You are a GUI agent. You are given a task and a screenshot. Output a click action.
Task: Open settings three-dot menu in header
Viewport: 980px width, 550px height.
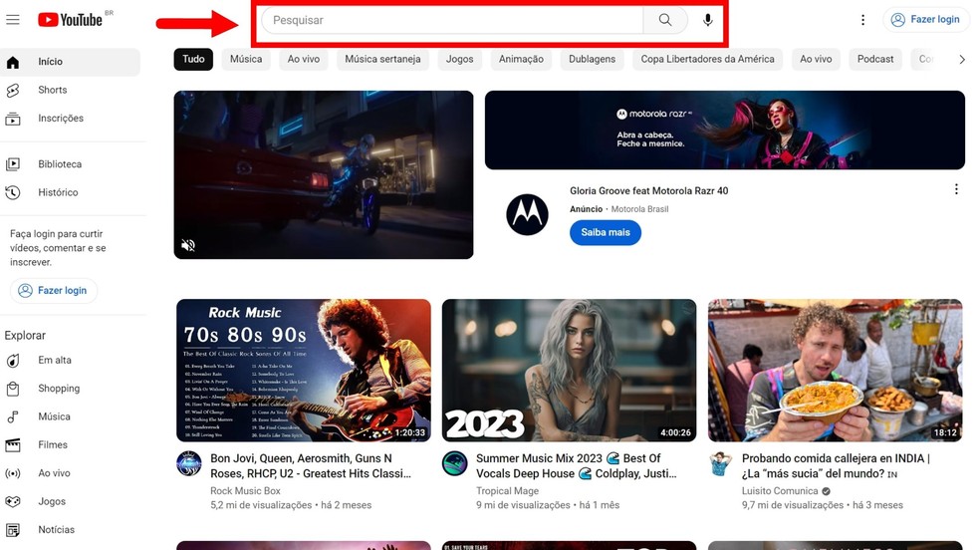click(862, 20)
